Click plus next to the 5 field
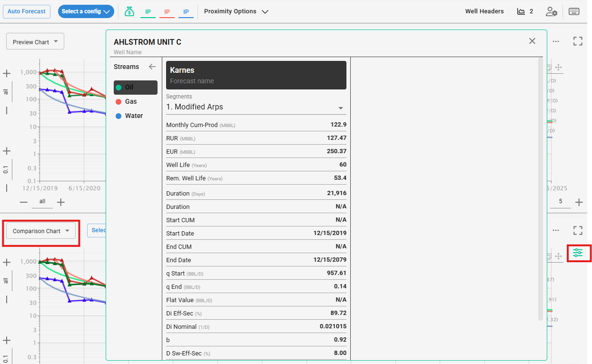 (x=579, y=202)
